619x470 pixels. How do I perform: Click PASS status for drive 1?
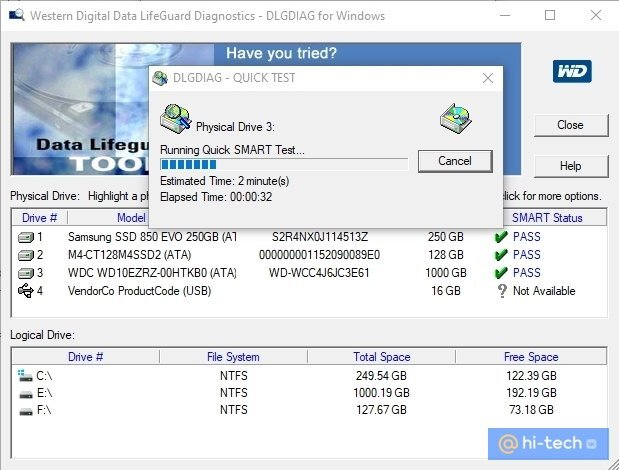click(527, 237)
